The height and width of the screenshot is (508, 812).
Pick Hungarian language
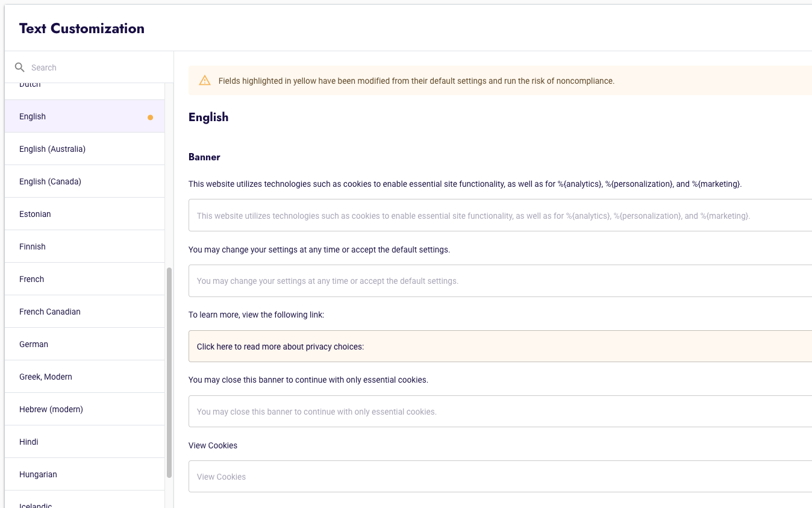pyautogui.click(x=84, y=474)
